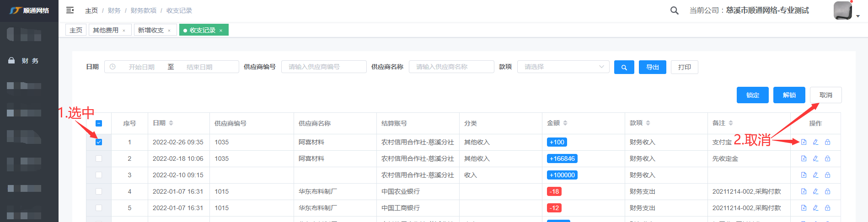The width and height of the screenshot is (868, 222).
Task: Click the blue 锁定 button
Action: coord(752,95)
